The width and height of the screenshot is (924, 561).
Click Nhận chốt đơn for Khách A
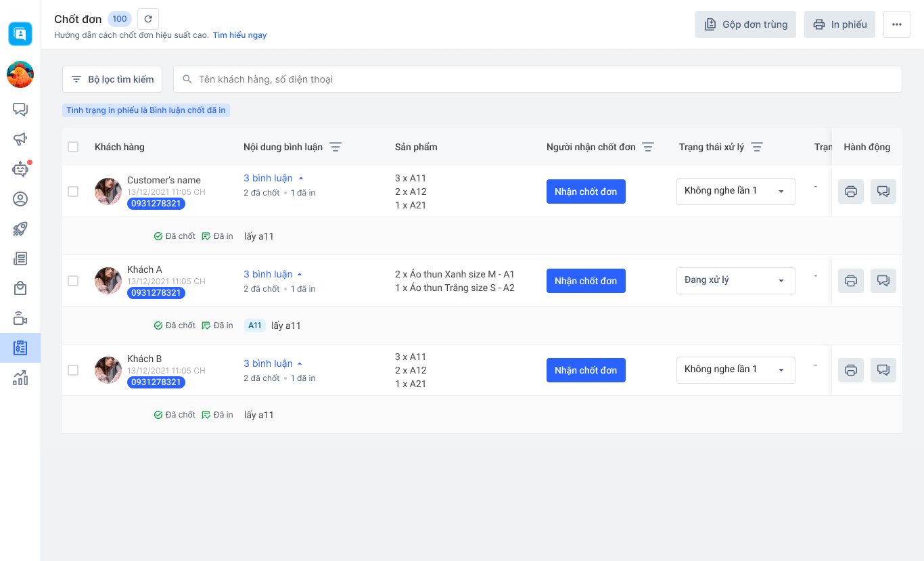coord(586,281)
